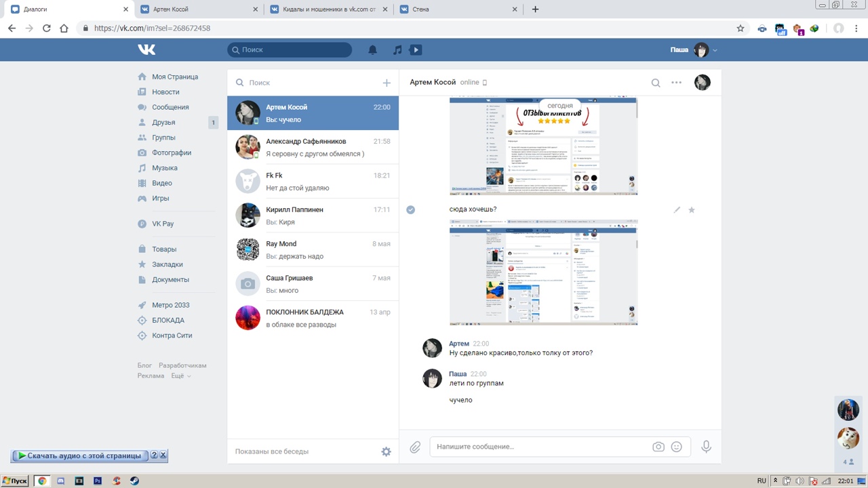Screen dimensions: 868x488
Task: Bookmark this page with browser star
Action: coord(741,28)
